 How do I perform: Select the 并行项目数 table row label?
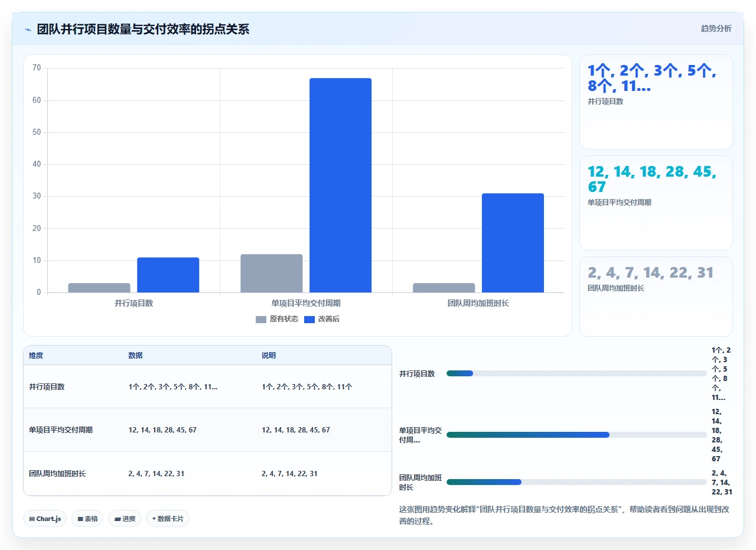[47, 387]
